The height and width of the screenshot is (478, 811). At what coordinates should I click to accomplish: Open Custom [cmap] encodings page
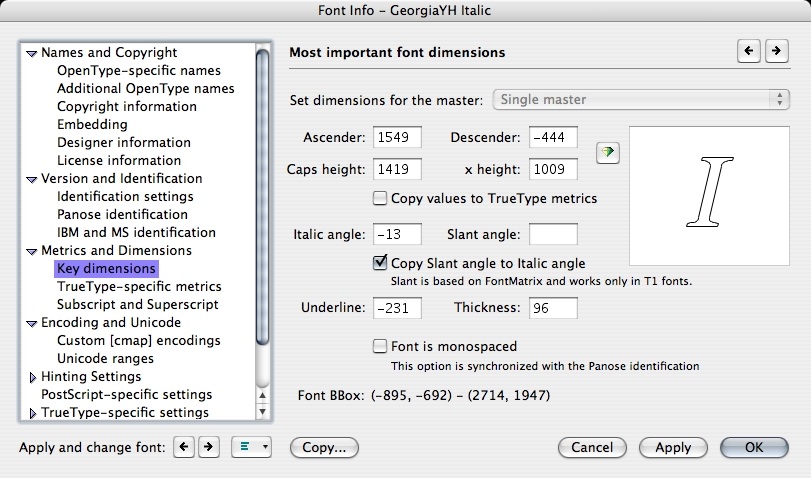tap(139, 340)
